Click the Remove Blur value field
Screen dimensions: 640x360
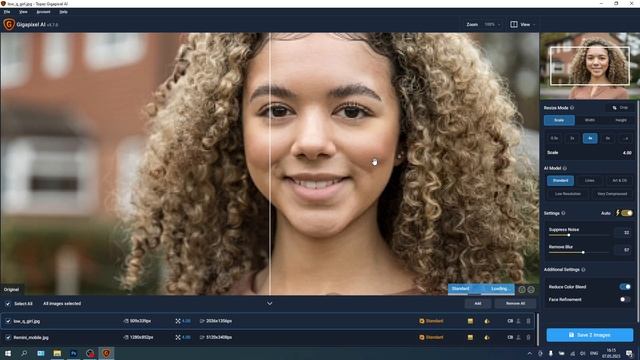click(x=623, y=249)
